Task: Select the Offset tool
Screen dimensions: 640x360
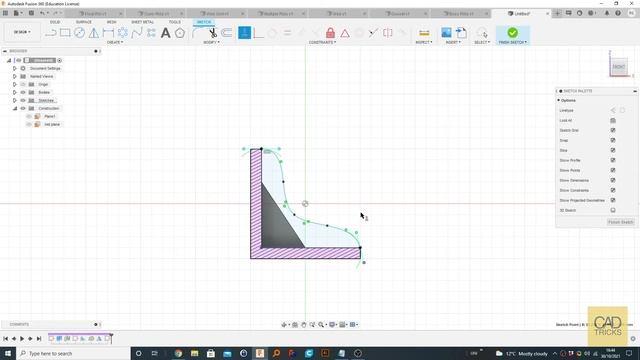Action: pos(227,33)
